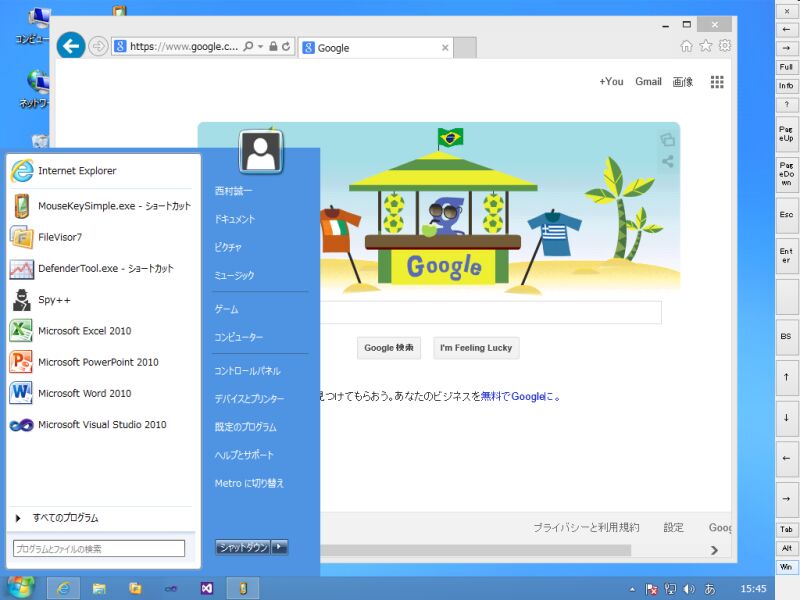Click Visual Studio taskbar icon

pyautogui.click(x=207, y=588)
